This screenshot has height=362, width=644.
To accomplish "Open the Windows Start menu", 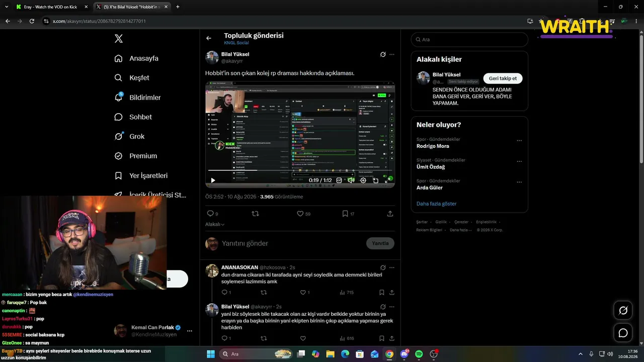I will [x=211, y=354].
